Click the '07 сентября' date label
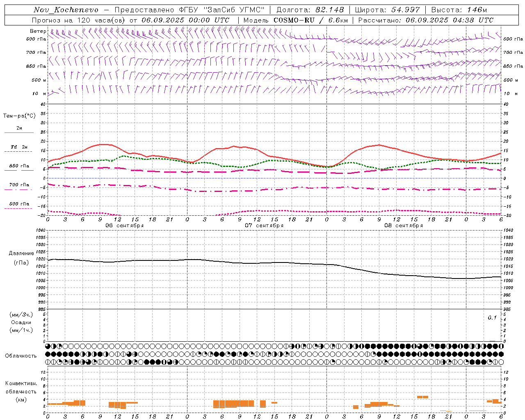 coord(264,226)
